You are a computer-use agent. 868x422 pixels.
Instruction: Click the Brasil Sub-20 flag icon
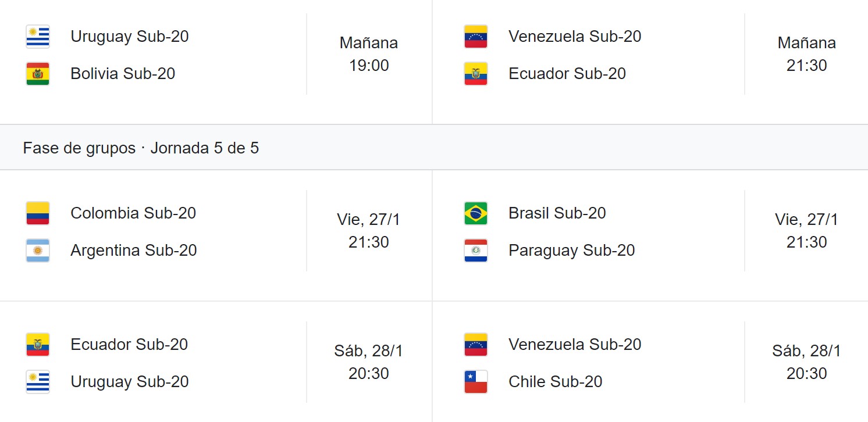476,213
